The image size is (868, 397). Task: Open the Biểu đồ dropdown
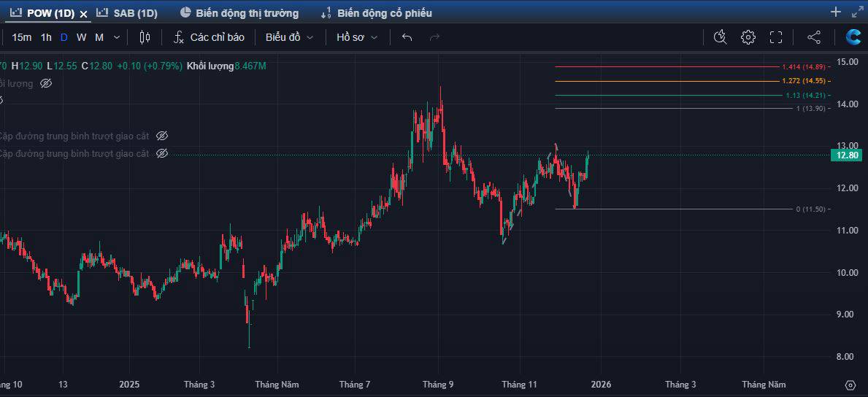(289, 37)
